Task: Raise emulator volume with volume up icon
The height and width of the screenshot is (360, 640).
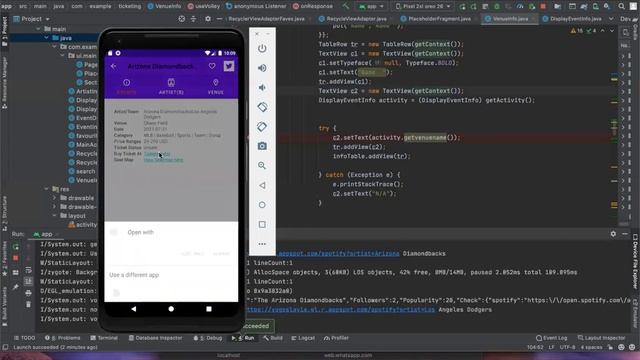Action: (262, 68)
